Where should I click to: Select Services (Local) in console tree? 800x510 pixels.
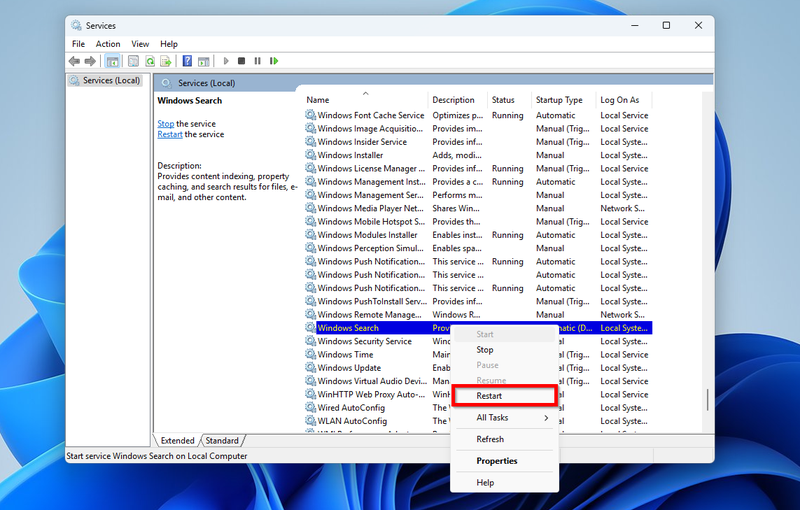106,81
